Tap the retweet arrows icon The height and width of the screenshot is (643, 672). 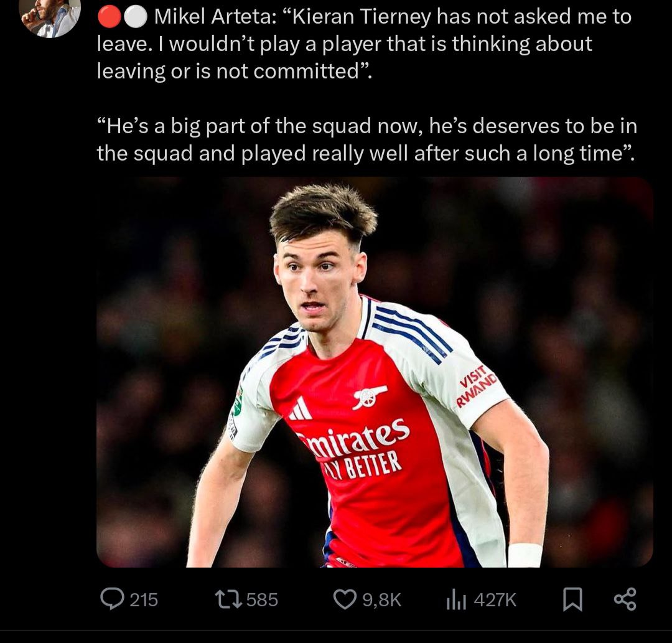point(227,599)
